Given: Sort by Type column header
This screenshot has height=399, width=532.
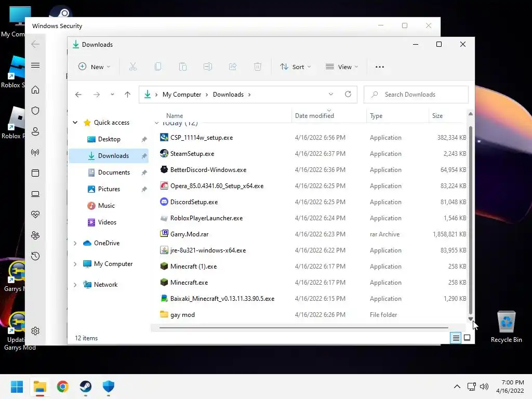Looking at the screenshot, I should (x=376, y=116).
